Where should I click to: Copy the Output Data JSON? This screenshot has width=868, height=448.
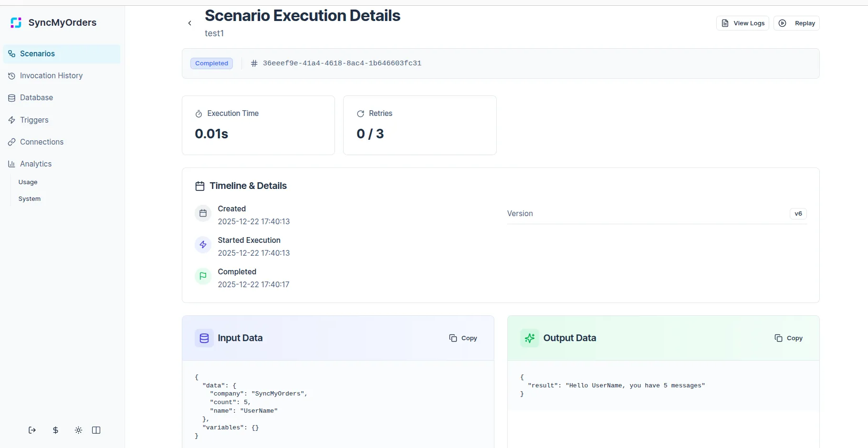tap(789, 338)
